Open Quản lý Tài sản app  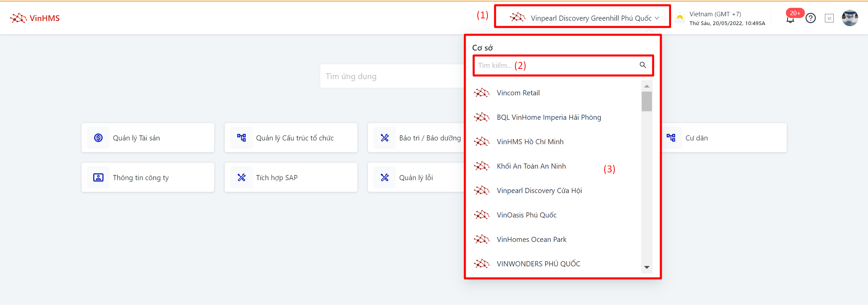click(148, 138)
